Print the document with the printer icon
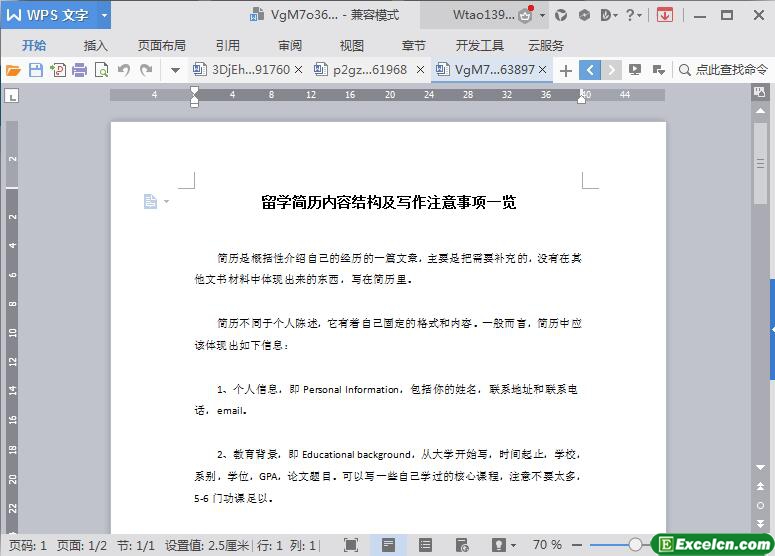This screenshot has height=556, width=775. [x=79, y=70]
